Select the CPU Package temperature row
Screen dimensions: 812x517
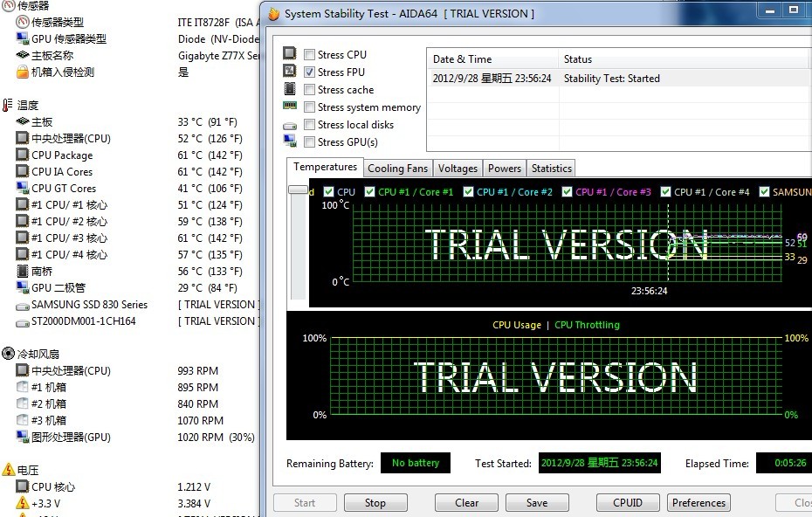click(x=62, y=155)
